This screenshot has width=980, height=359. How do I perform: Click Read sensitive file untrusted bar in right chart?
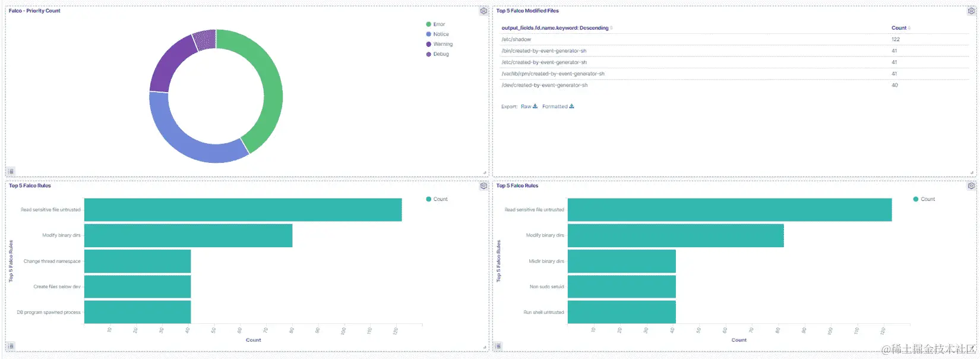[729, 210]
